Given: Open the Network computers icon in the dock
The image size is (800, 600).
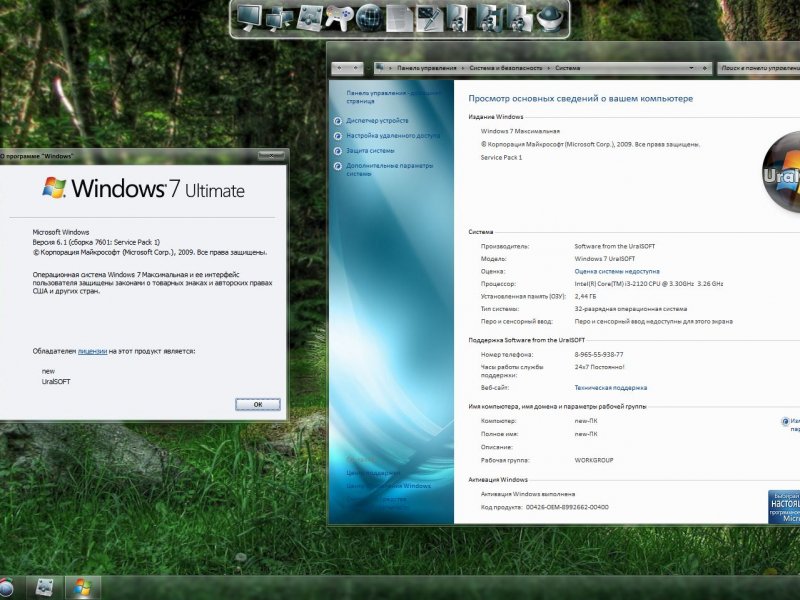Looking at the screenshot, I should pyautogui.click(x=280, y=19).
